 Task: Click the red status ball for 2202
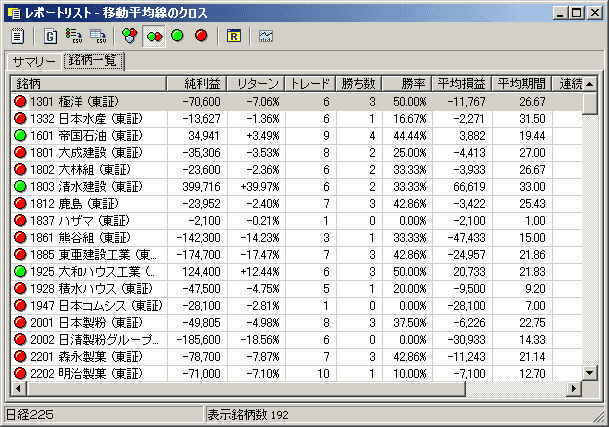[20, 373]
